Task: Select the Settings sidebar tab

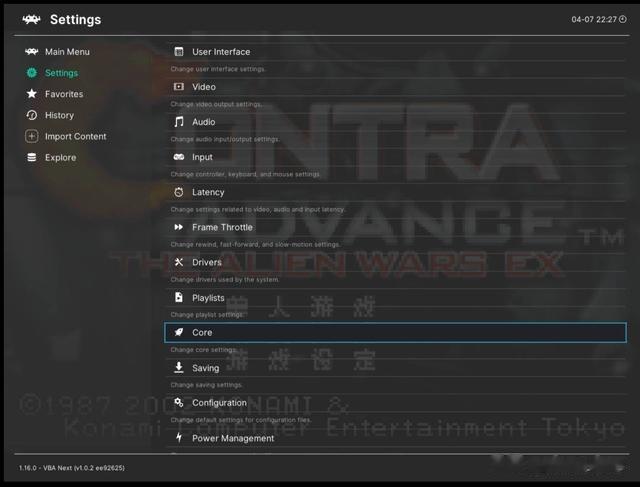Action: click(52, 73)
